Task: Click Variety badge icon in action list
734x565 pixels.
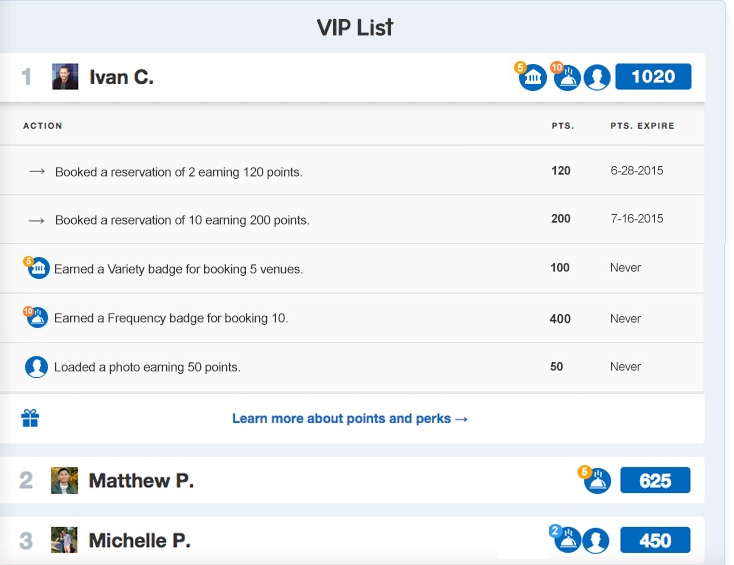Action: click(36, 268)
